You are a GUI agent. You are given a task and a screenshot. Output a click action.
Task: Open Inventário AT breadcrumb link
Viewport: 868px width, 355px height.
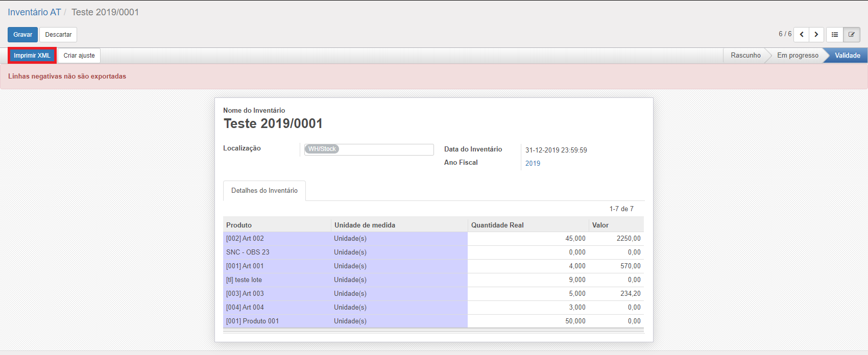(34, 12)
